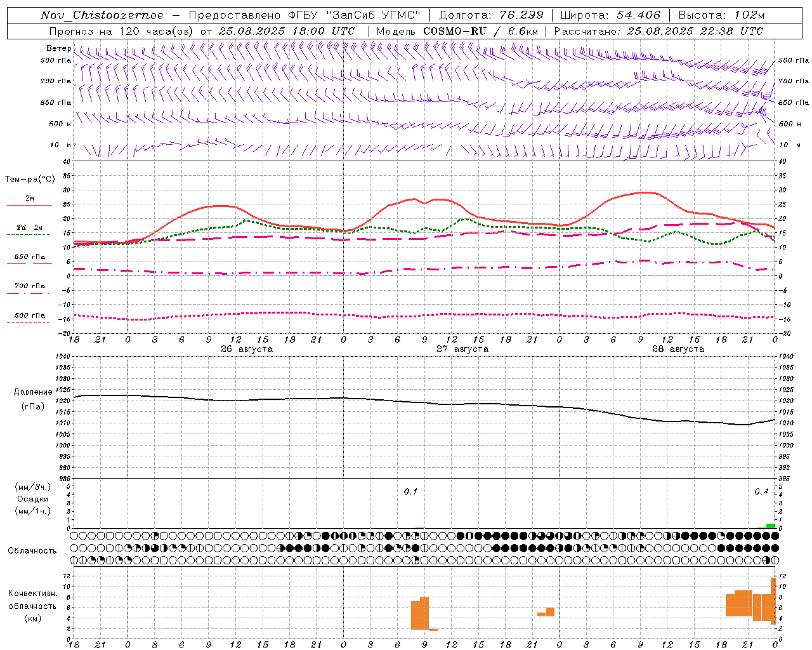Click the model label COSMO-RU / 6.6км

[481, 31]
